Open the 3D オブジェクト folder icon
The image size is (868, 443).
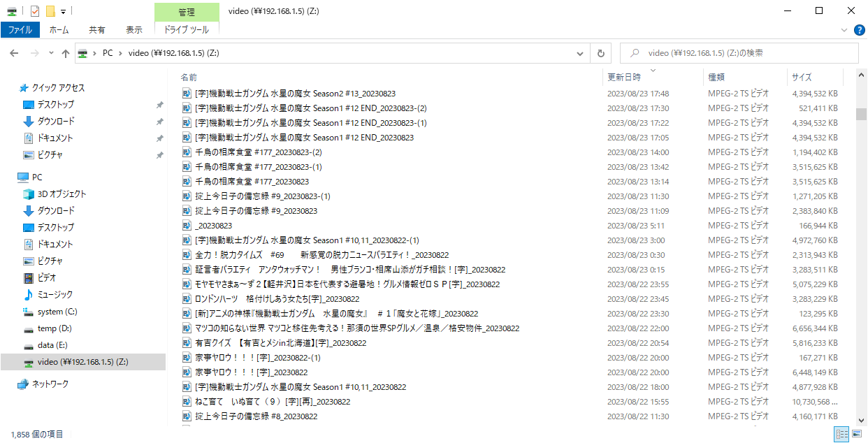click(x=29, y=194)
